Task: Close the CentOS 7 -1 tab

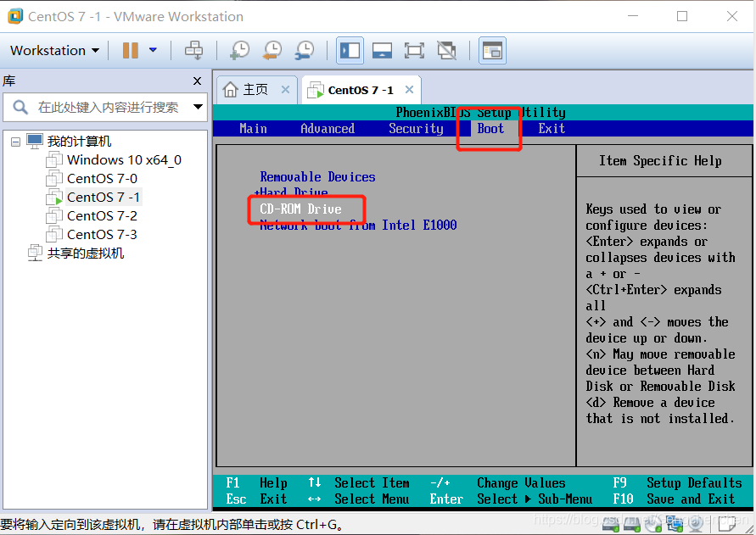Action: 409,89
